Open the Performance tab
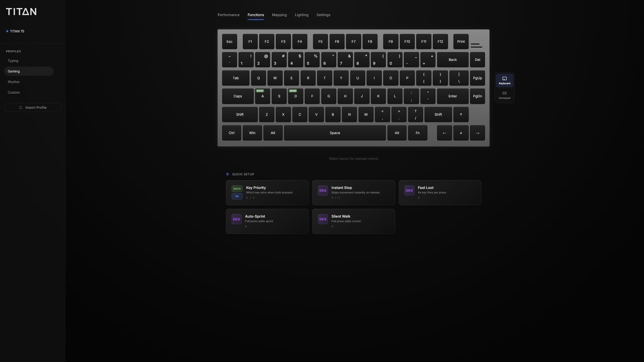The image size is (644, 362). [228, 15]
